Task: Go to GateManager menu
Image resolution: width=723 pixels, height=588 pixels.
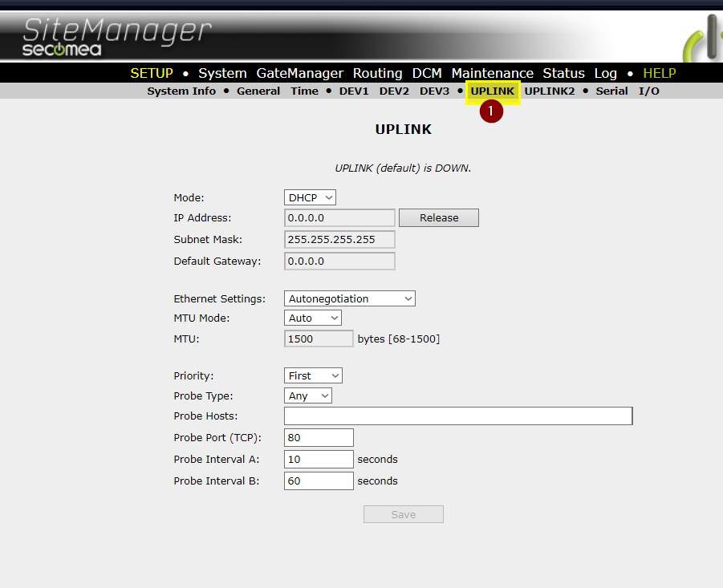Action: pyautogui.click(x=300, y=73)
